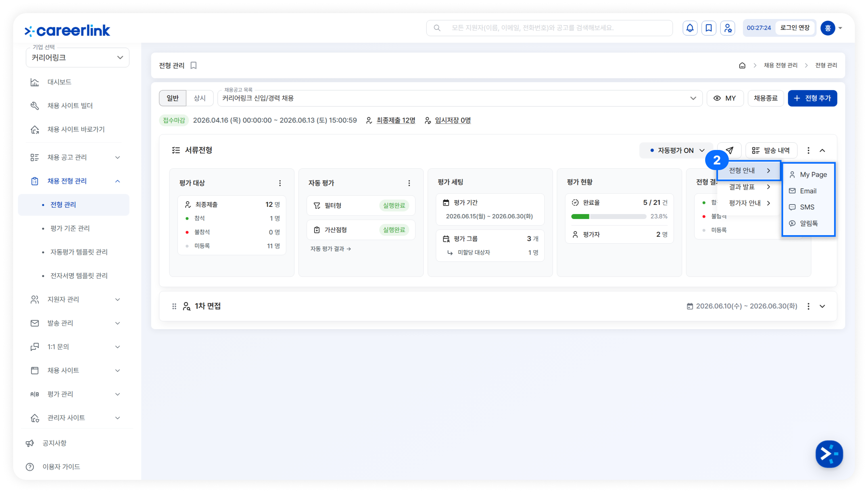Image resolution: width=868 pixels, height=493 pixels.
Task: Click the user avatar 홍
Action: pos(828,28)
